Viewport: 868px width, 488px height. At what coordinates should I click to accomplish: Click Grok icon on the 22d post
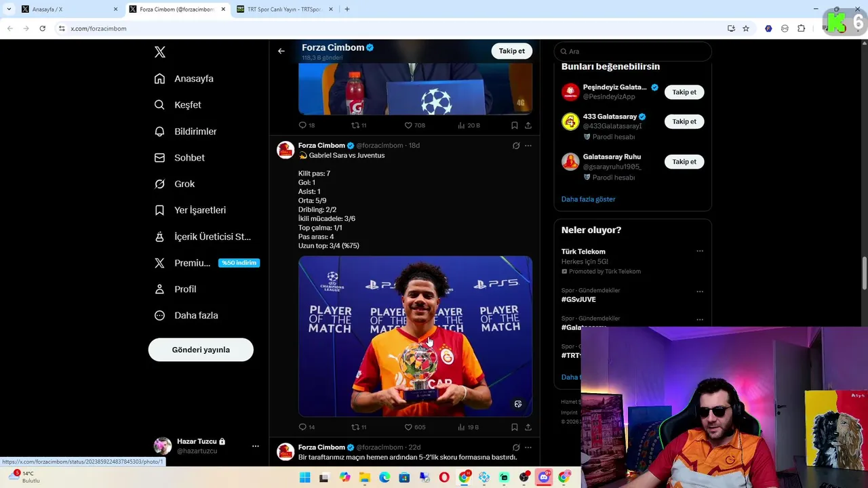516,447
